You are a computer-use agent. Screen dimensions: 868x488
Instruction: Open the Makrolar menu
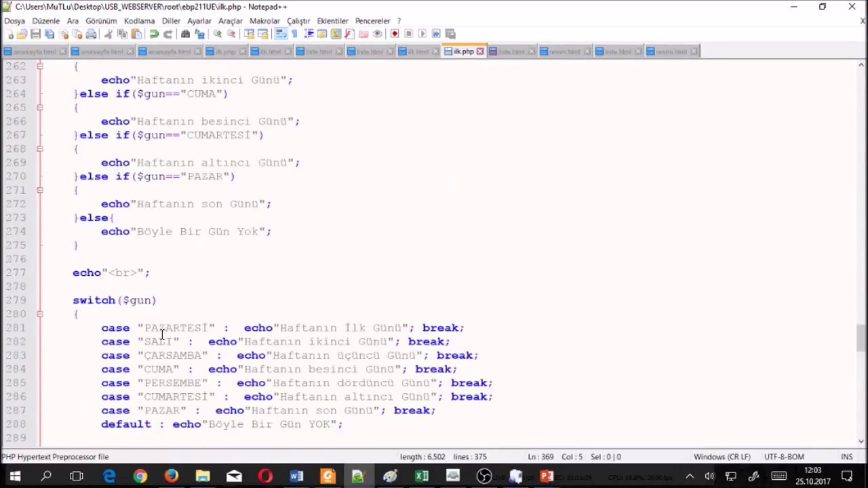[x=264, y=21]
